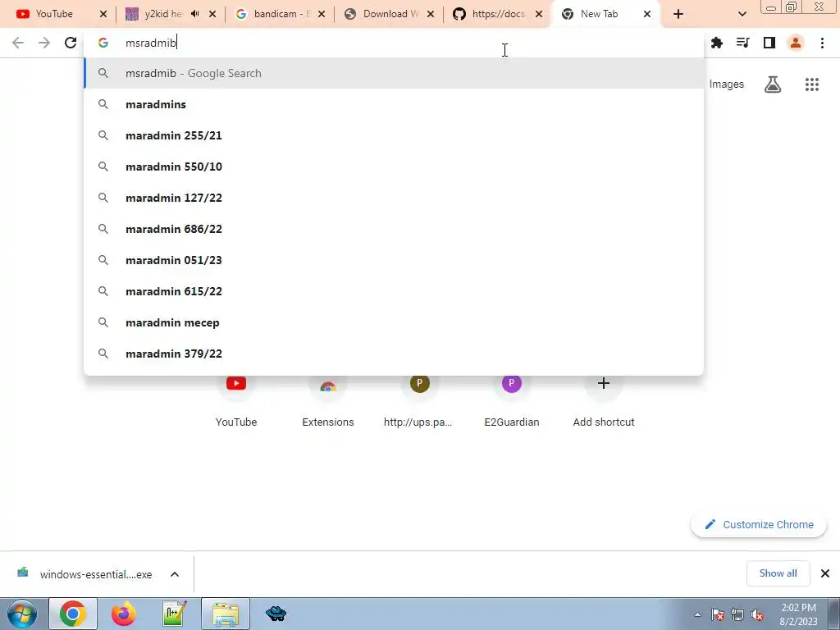
Task: Close the downloads bar with X
Action: pos(825,573)
